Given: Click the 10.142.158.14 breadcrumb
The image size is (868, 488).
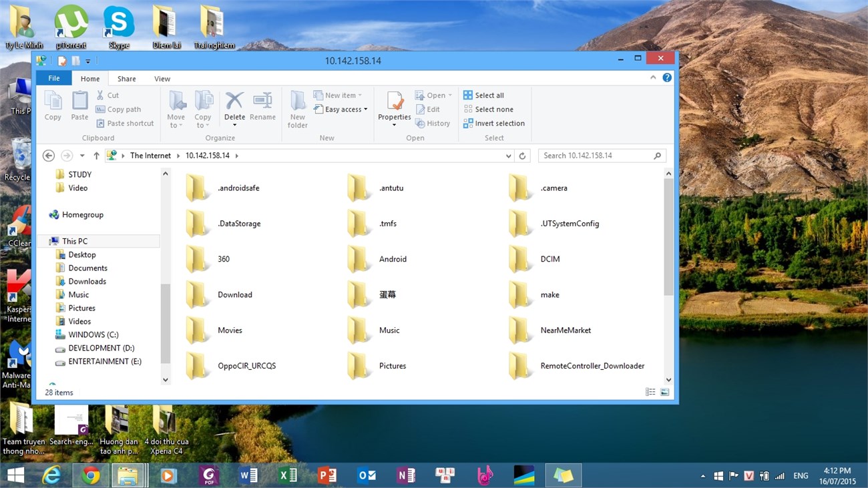Looking at the screenshot, I should (208, 156).
